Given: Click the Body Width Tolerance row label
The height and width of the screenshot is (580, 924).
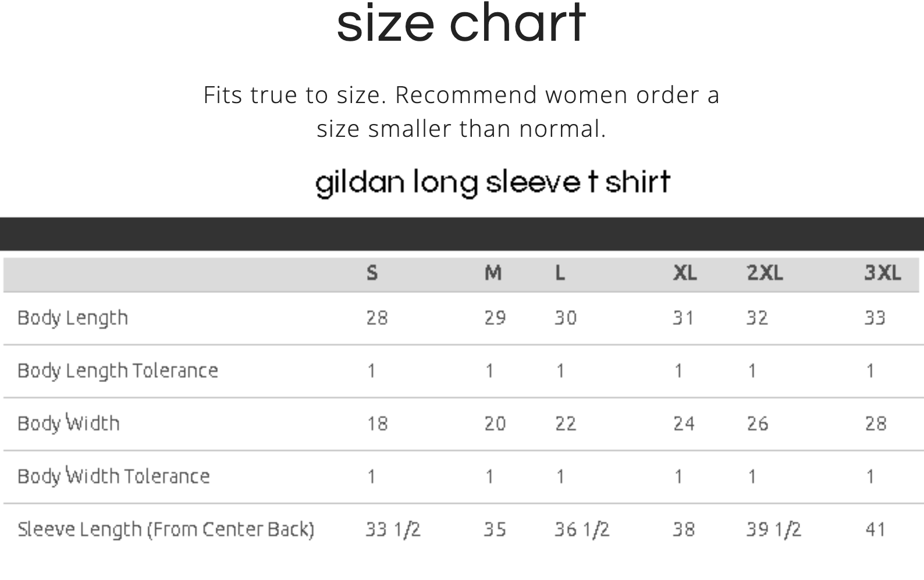Looking at the screenshot, I should tap(113, 476).
